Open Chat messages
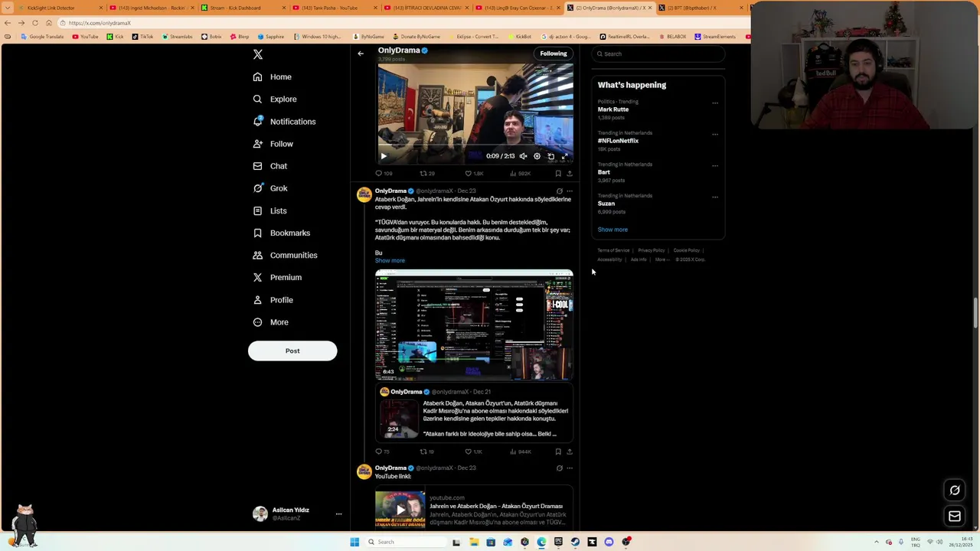 coord(270,166)
